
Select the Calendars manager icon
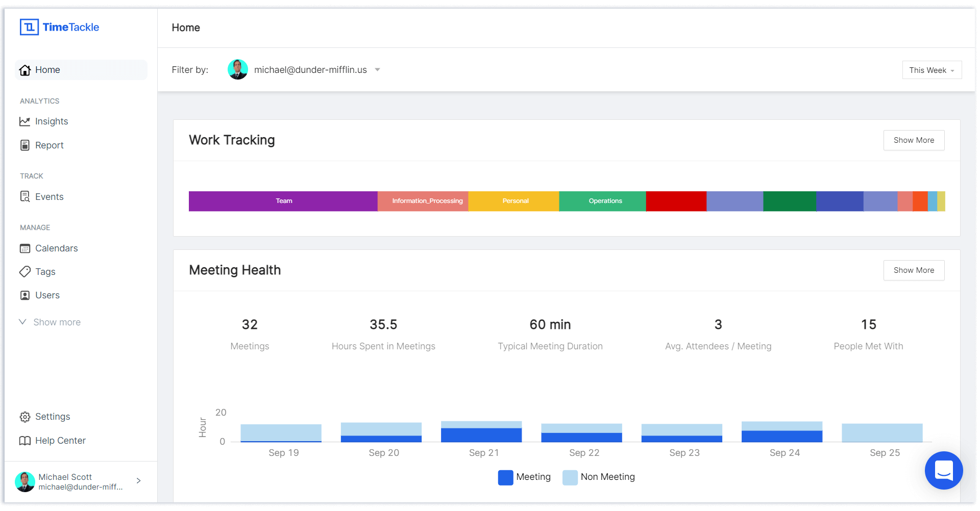tap(24, 248)
